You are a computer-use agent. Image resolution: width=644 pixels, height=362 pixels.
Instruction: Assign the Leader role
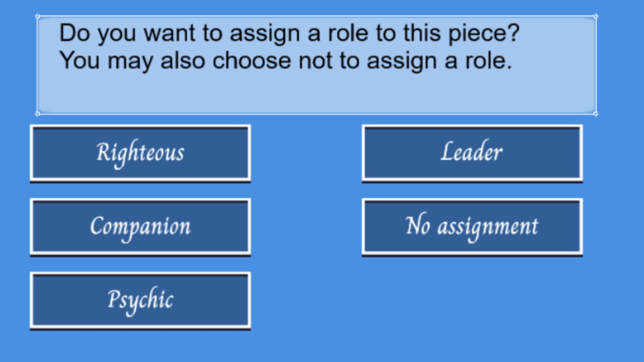pyautogui.click(x=472, y=153)
